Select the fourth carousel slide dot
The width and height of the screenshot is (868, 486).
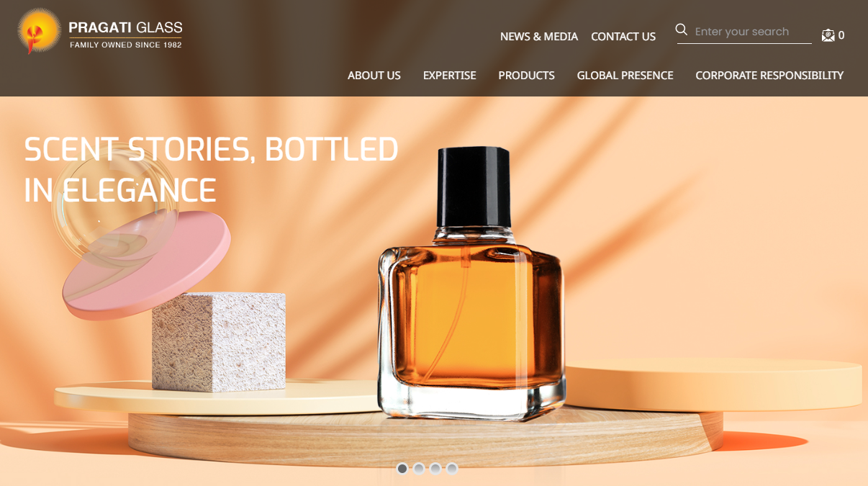coord(452,468)
